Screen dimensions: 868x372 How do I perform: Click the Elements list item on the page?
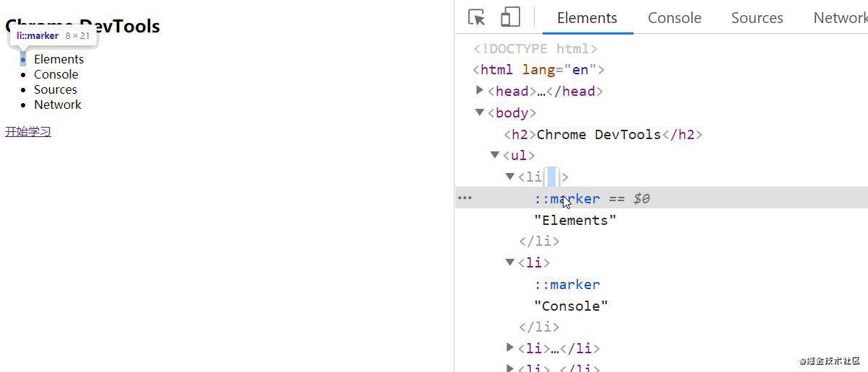click(59, 59)
